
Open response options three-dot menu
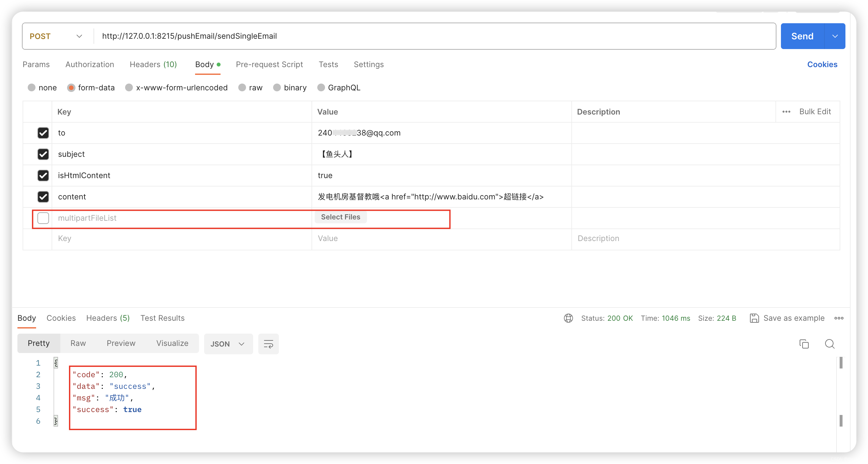pos(839,318)
